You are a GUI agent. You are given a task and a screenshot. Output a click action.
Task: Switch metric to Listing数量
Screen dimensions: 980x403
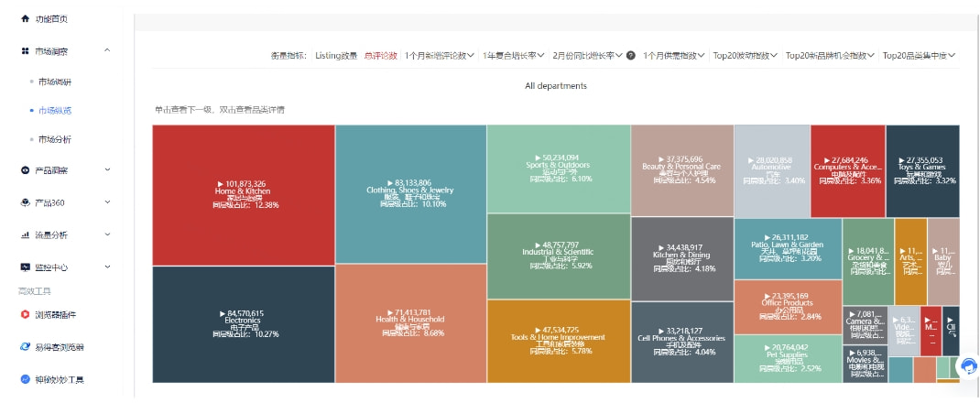point(336,56)
